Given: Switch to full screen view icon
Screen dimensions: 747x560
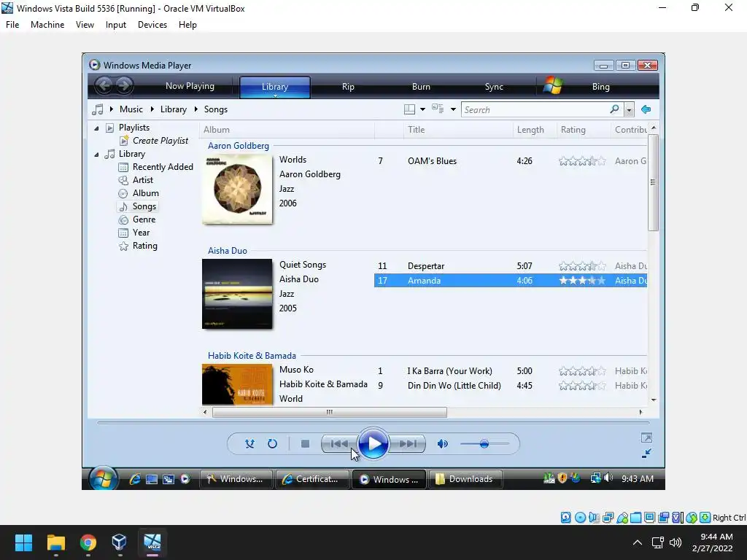Looking at the screenshot, I should click(646, 438).
